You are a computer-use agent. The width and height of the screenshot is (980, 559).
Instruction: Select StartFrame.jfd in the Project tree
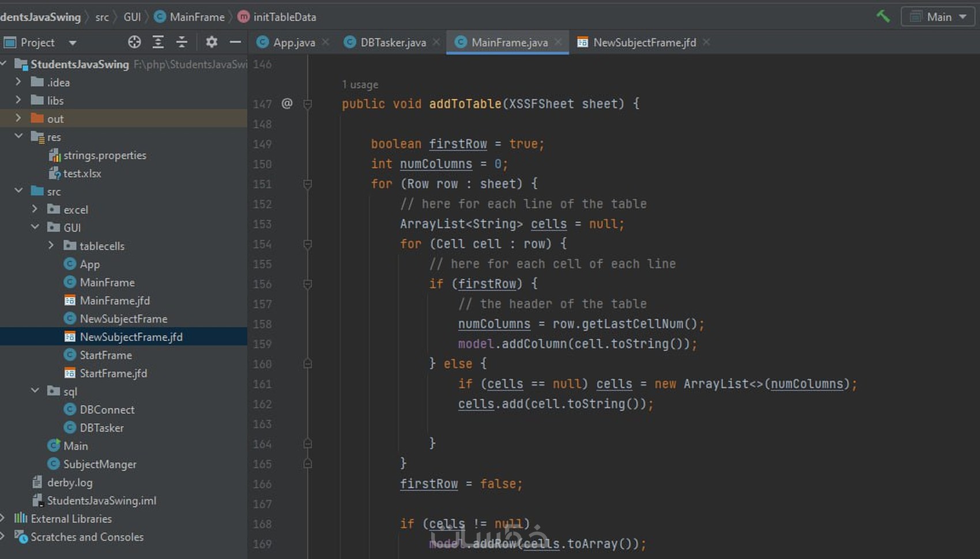pos(112,373)
